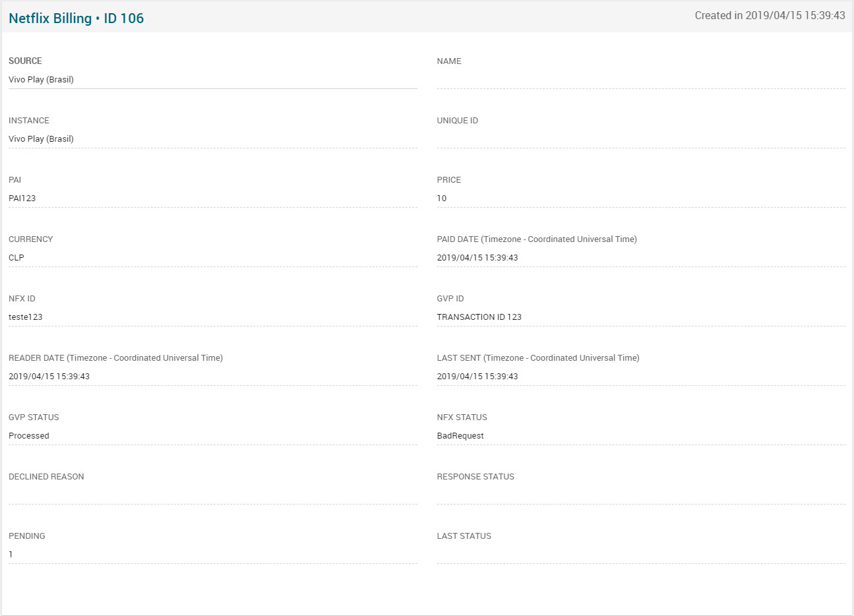Click the Currency field showing CLP

(x=212, y=258)
